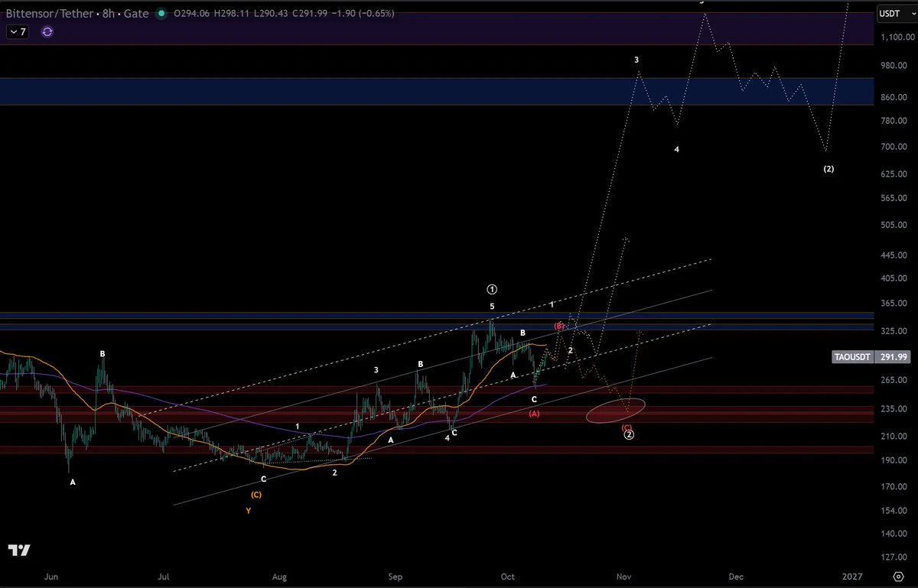
Task: Click the 127.00 price axis label
Action: (893, 557)
